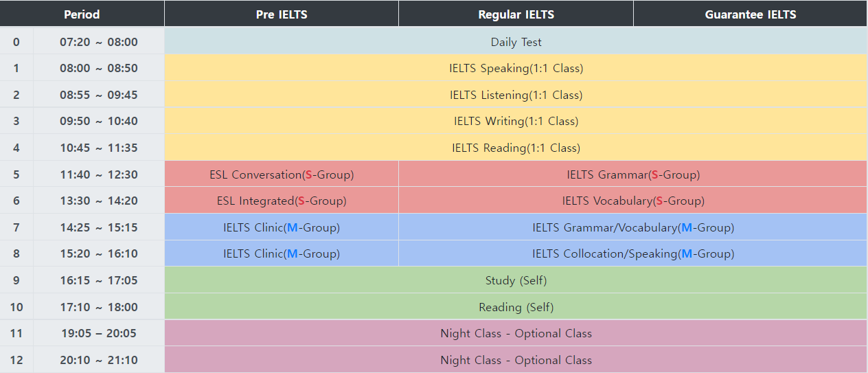Select the IELTS Vocabulary(S-Group) cell
The height and width of the screenshot is (373, 868).
[x=632, y=201]
